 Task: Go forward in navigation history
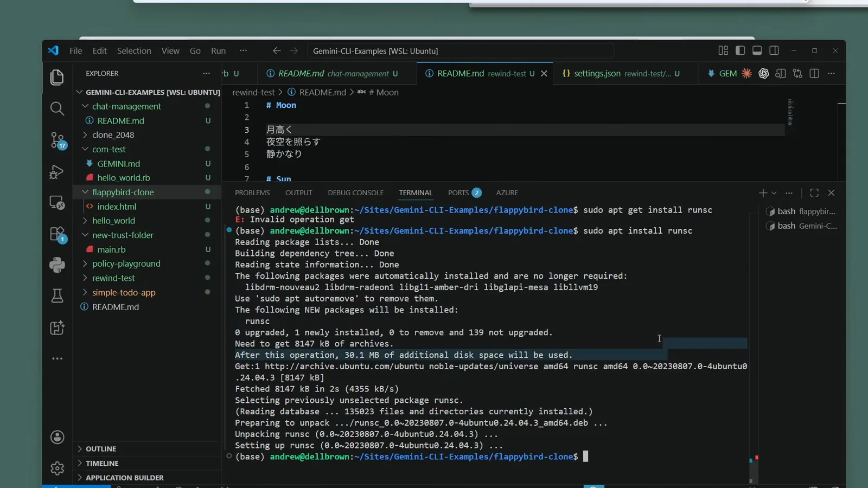[294, 50]
